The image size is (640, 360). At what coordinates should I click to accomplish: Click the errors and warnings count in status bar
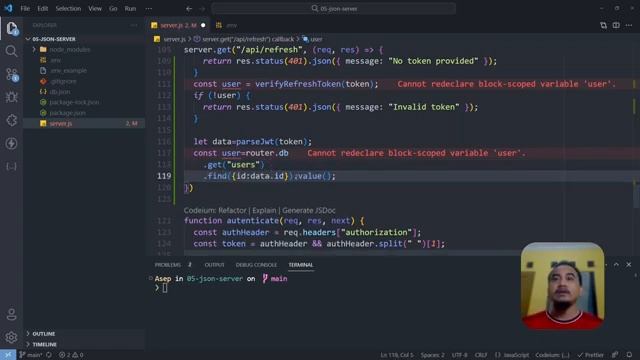(x=71, y=355)
